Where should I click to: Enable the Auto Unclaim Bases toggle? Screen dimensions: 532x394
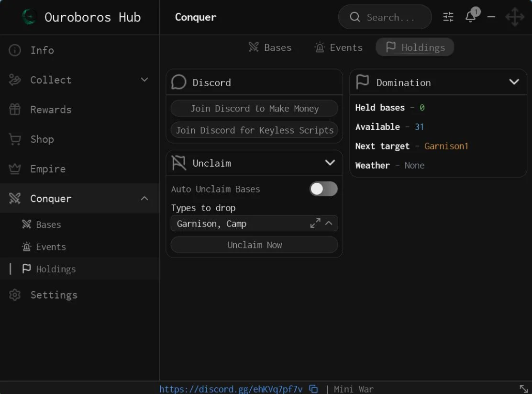click(x=323, y=189)
